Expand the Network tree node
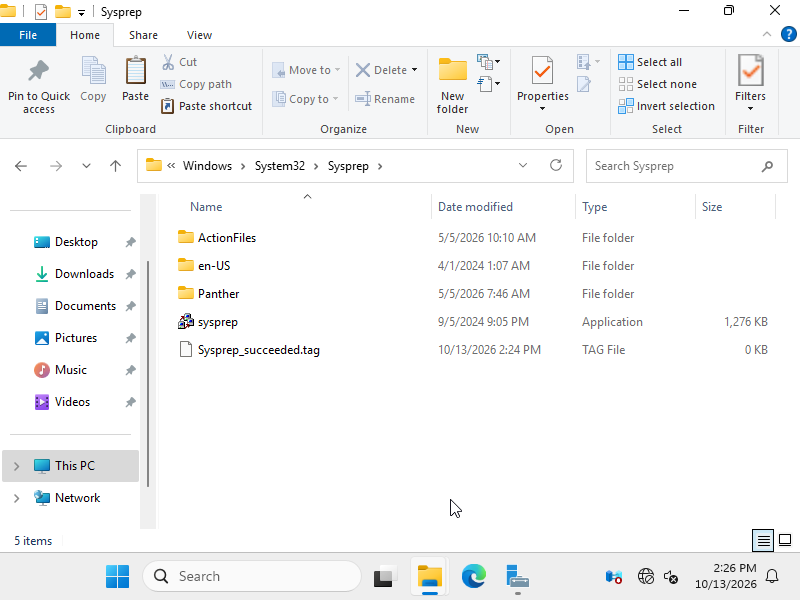The width and height of the screenshot is (800, 600). [16, 498]
